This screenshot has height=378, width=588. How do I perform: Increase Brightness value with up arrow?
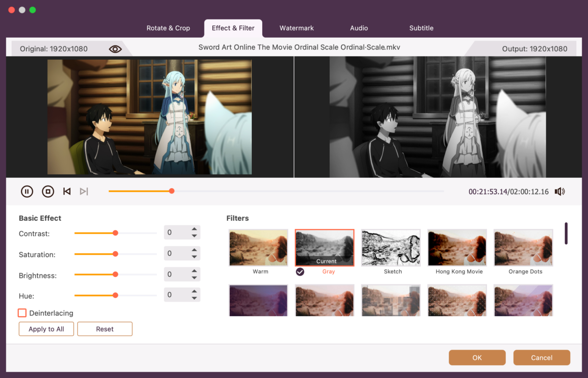[x=195, y=271]
